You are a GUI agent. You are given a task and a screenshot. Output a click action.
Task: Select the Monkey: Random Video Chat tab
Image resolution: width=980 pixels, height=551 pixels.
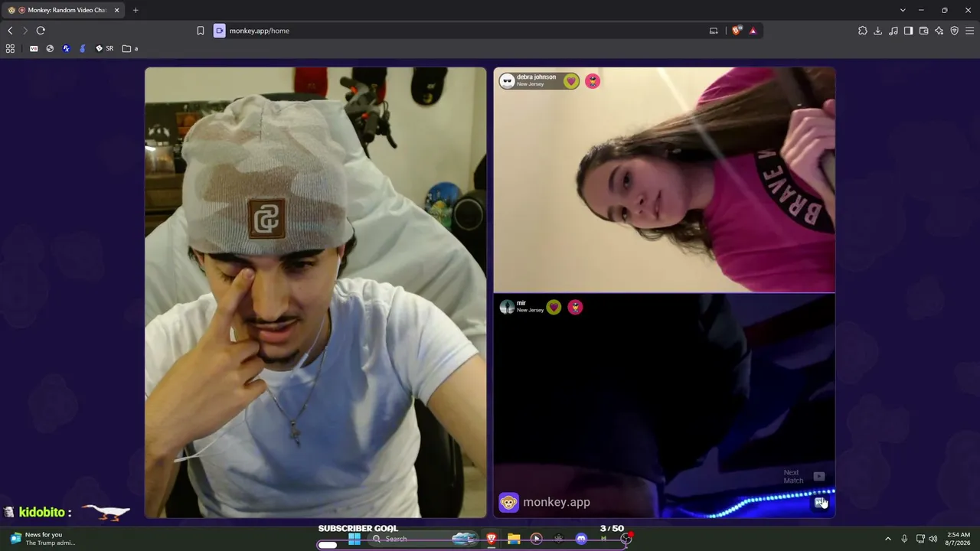(x=63, y=10)
